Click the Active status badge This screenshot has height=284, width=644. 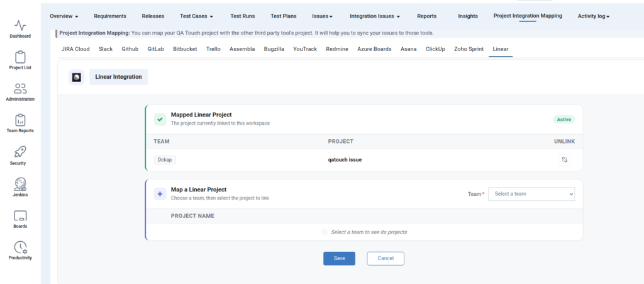tap(564, 120)
